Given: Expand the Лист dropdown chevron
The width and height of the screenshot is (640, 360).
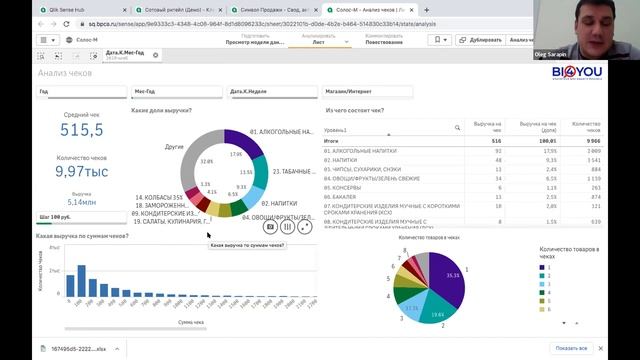Looking at the screenshot, I should (347, 42).
